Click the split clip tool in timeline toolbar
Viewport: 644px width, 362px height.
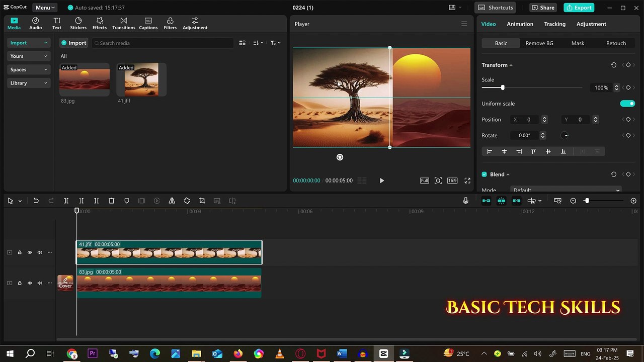tap(66, 201)
